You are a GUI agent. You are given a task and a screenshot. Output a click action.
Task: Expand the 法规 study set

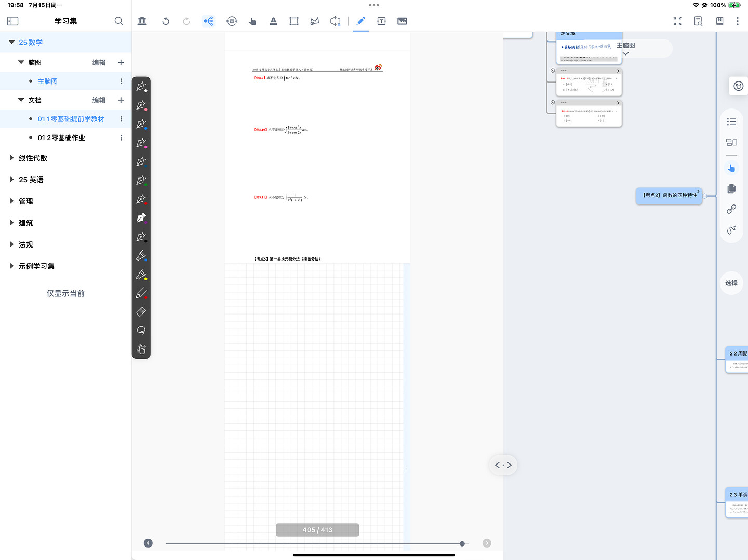pyautogui.click(x=11, y=244)
